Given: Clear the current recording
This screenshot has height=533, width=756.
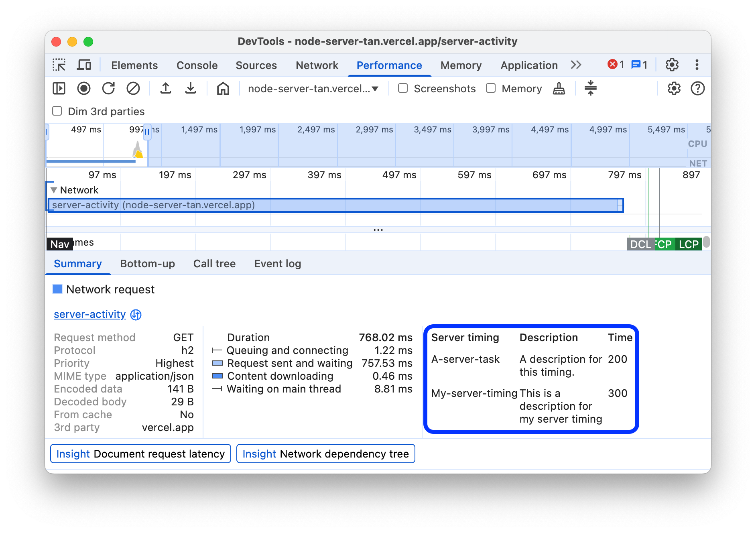Looking at the screenshot, I should pyautogui.click(x=133, y=89).
